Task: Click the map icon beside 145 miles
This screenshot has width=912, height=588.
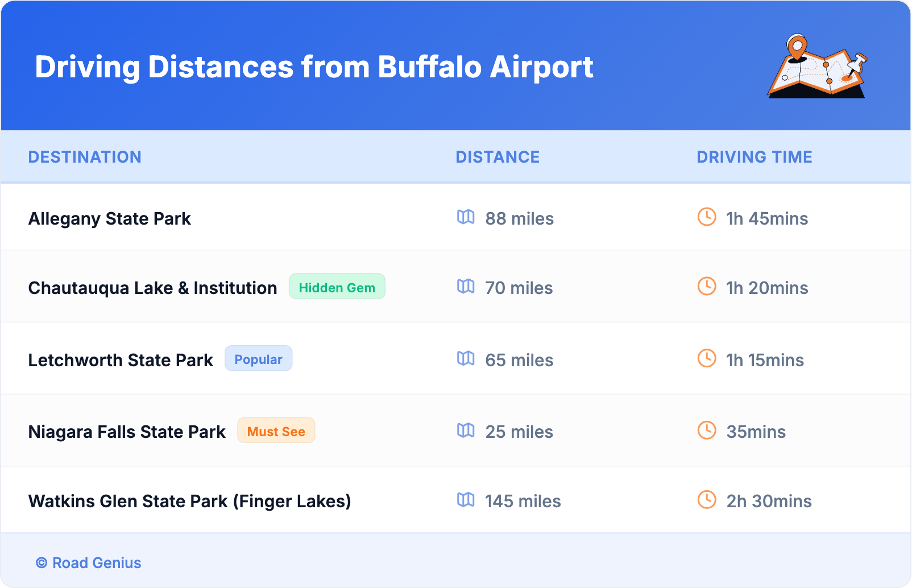Action: click(466, 500)
